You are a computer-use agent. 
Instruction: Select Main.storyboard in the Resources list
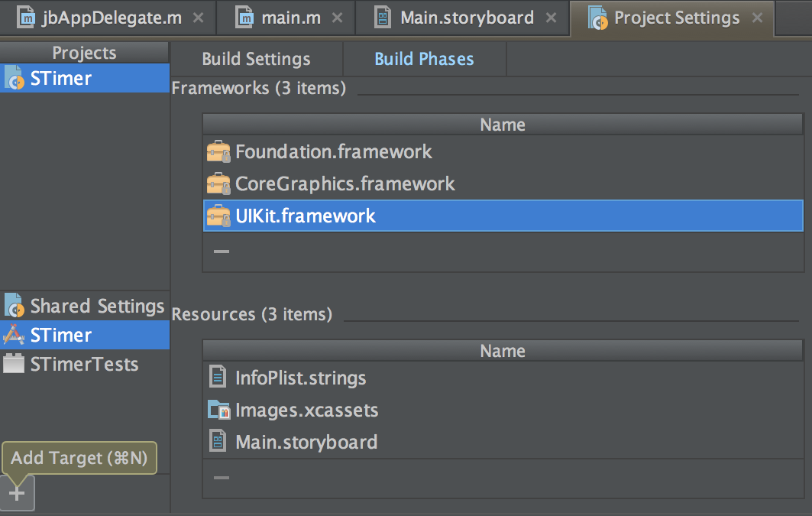[305, 441]
